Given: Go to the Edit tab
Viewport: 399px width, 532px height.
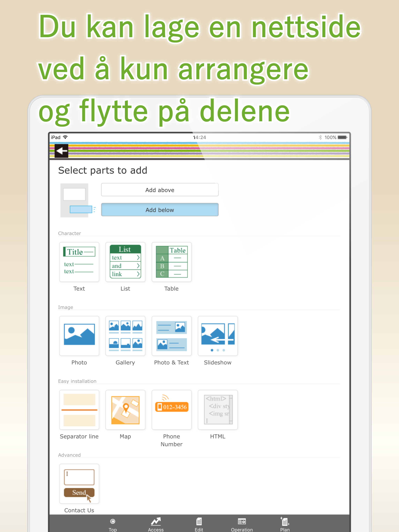Looking at the screenshot, I should [199, 524].
